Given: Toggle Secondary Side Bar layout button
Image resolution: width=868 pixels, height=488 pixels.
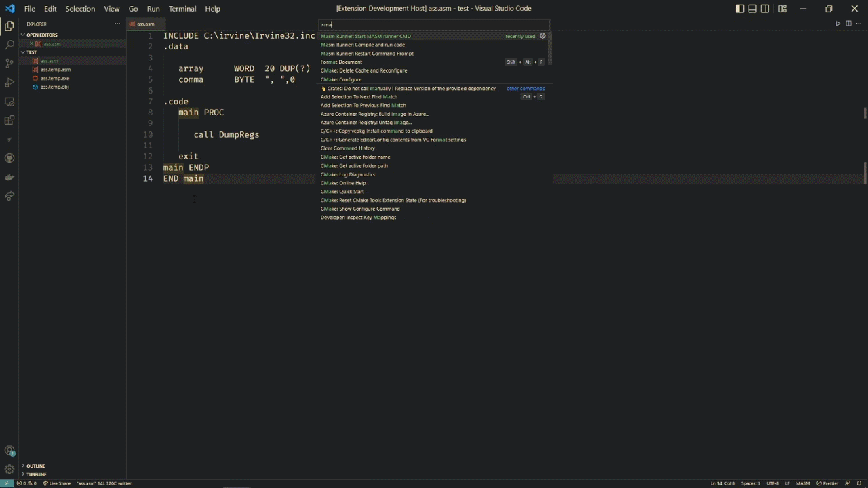Looking at the screenshot, I should pos(765,9).
